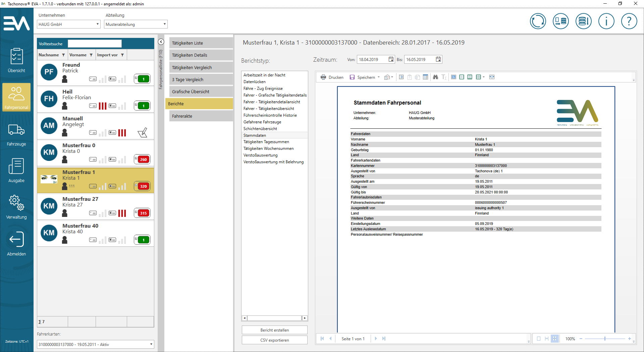Expand the Unternehmen HAUG GmbH dropdown
This screenshot has height=352, width=644.
tap(98, 24)
